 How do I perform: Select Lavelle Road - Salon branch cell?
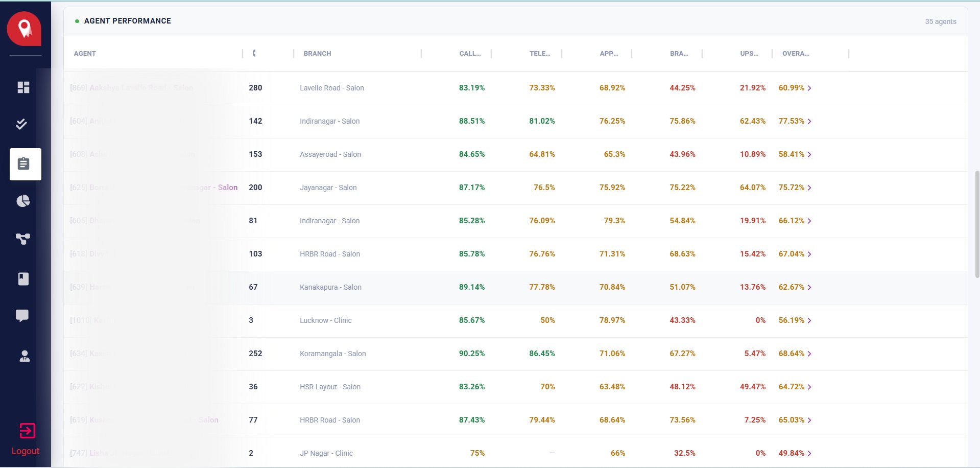[x=332, y=88]
